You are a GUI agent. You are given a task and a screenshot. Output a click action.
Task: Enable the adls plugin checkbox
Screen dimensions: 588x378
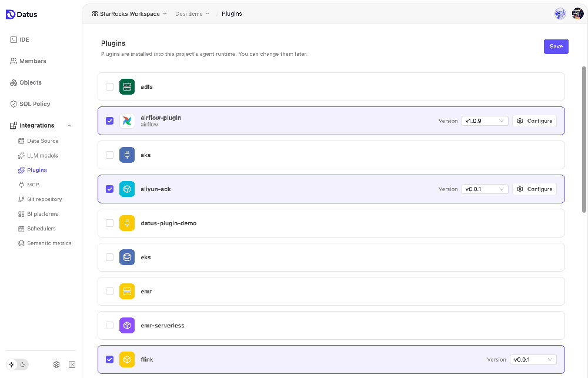coord(109,87)
